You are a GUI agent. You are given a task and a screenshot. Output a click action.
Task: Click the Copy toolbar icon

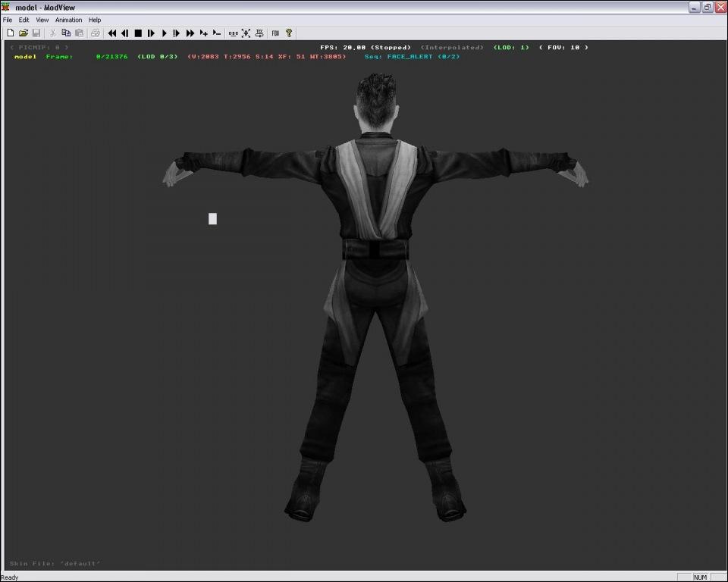tap(66, 33)
